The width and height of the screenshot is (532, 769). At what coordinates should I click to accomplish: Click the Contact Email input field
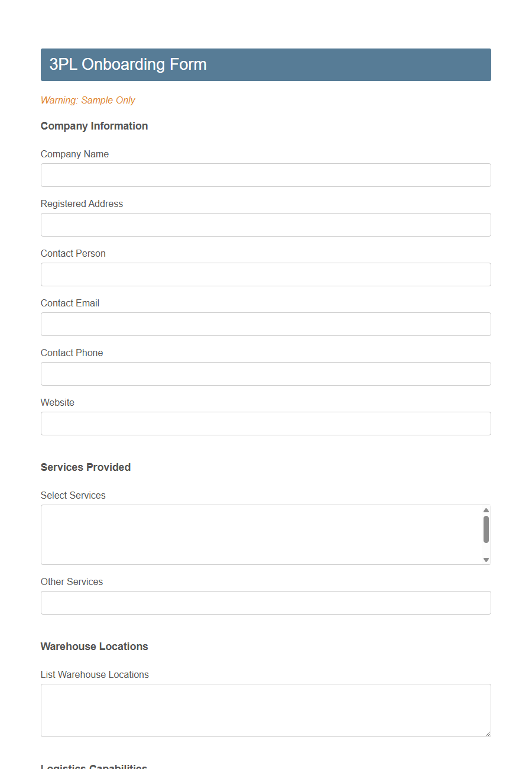[x=265, y=324]
